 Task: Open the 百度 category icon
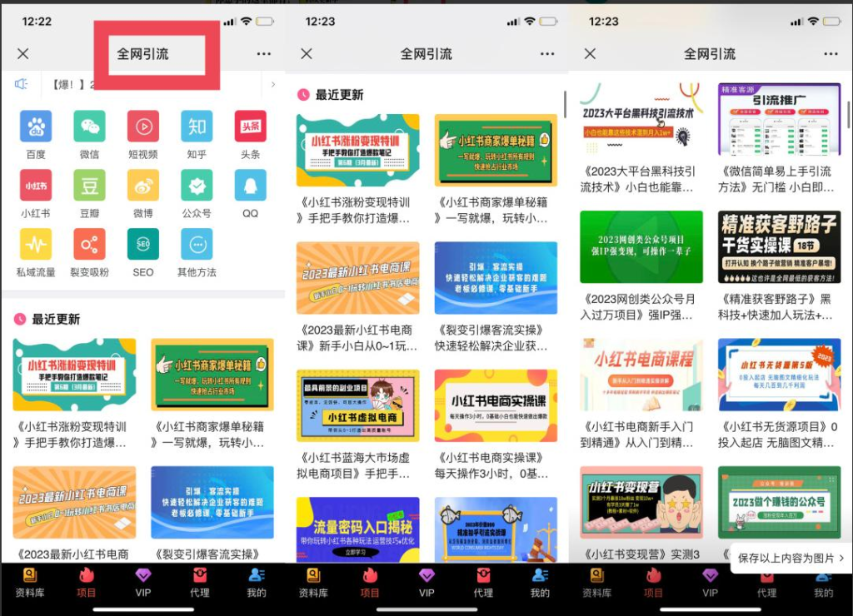tap(36, 127)
